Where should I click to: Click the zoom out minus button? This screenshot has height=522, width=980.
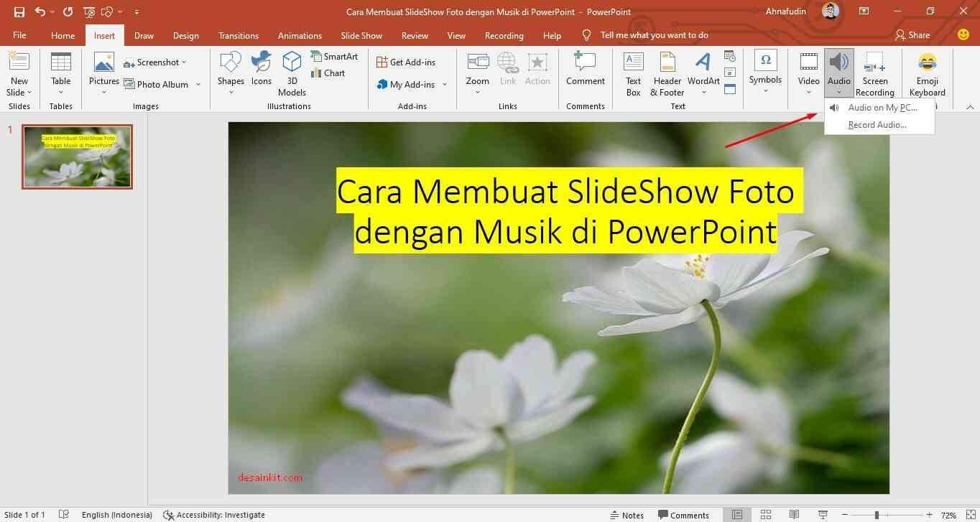coord(845,515)
